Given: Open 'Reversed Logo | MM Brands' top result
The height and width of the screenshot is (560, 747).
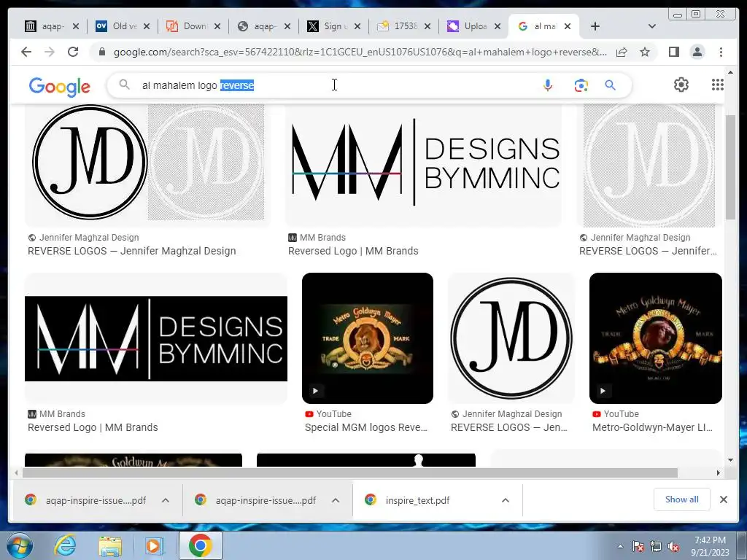Looking at the screenshot, I should point(353,251).
